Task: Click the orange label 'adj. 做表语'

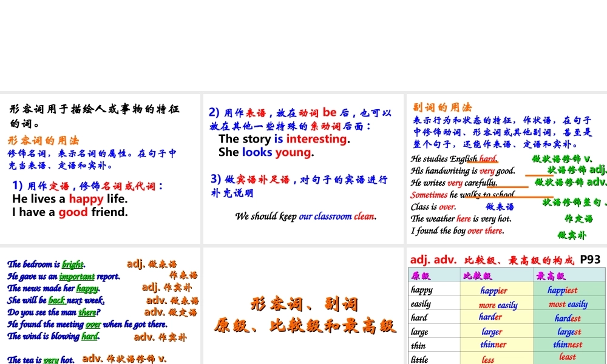Action: pyautogui.click(x=152, y=264)
